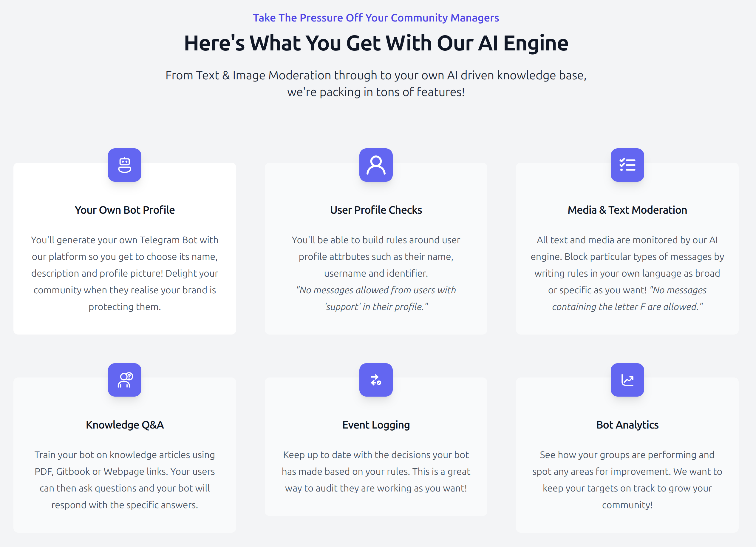Image resolution: width=756 pixels, height=547 pixels.
Task: Click the 'Here's What You Get' main heading
Action: [x=376, y=43]
